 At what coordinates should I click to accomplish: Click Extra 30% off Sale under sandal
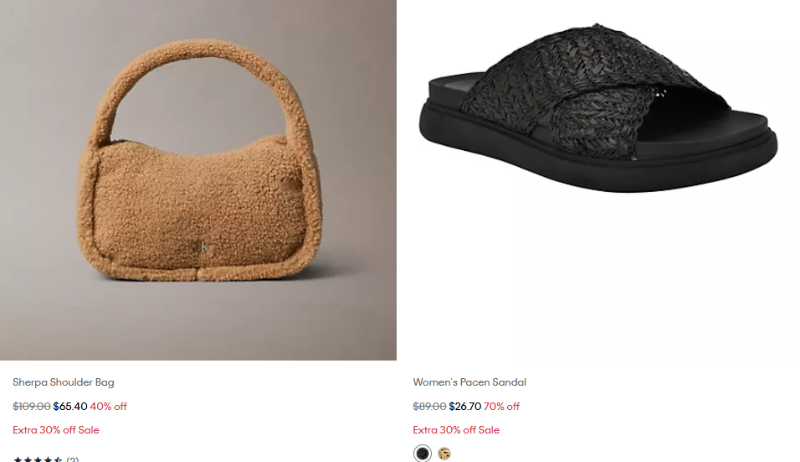point(456,430)
